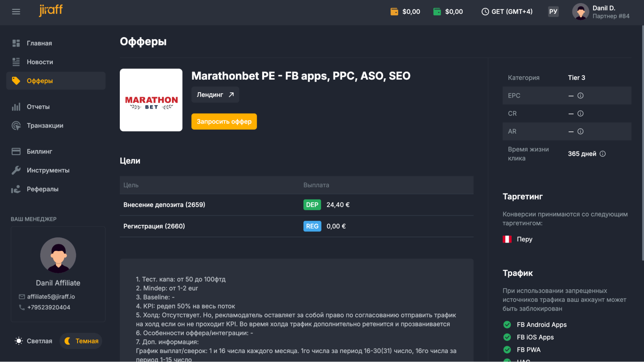Open the Лендинг landing link
The image size is (644, 362).
point(215,95)
